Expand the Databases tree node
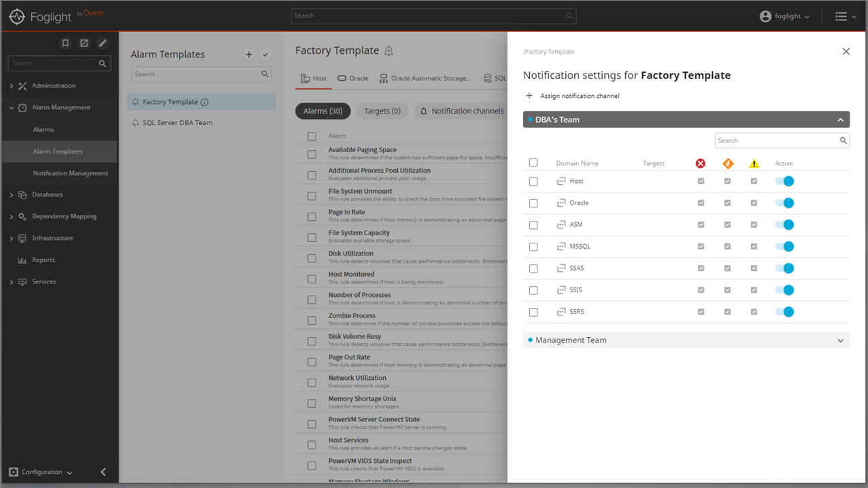 11,194
